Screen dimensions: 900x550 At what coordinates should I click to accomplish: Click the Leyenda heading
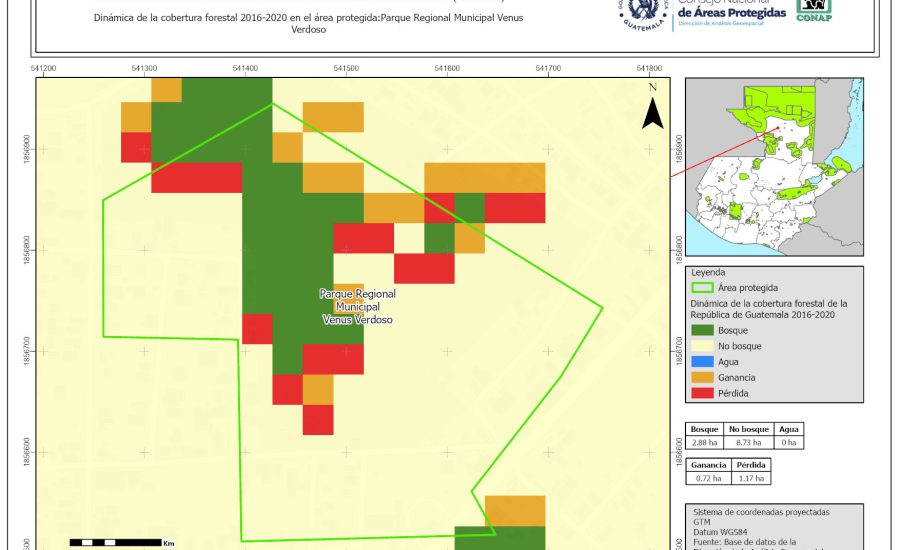708,271
